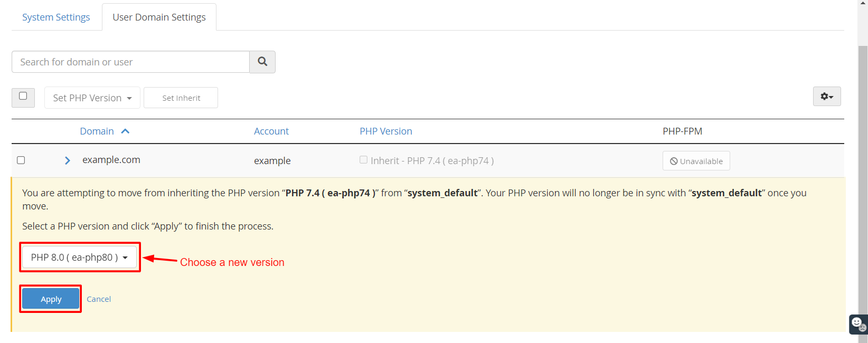Viewport: 868px width, 343px height.
Task: Click the blue Apply button
Action: (x=51, y=299)
